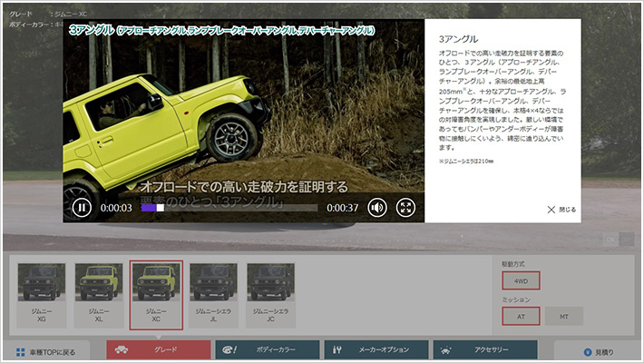Choose the 4WD drive type
Screen dimensions: 644x363
521,281
